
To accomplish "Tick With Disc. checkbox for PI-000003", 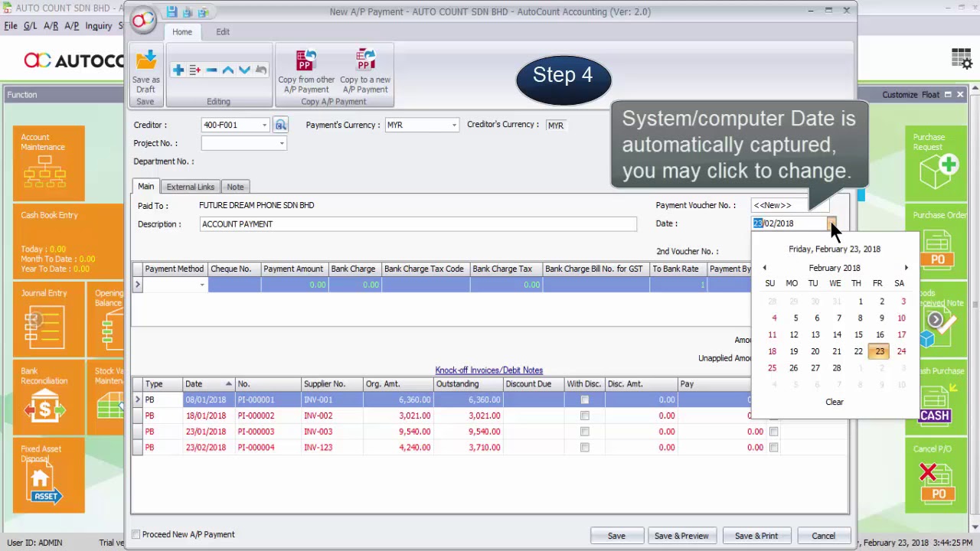I will [x=585, y=432].
